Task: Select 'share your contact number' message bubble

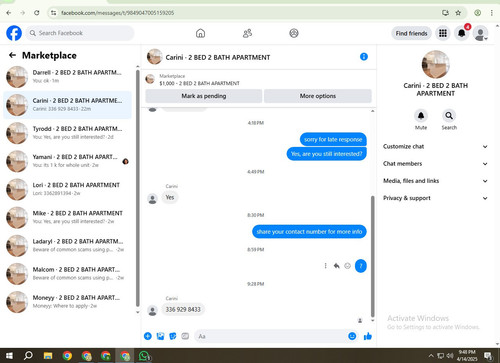Action: tap(309, 232)
